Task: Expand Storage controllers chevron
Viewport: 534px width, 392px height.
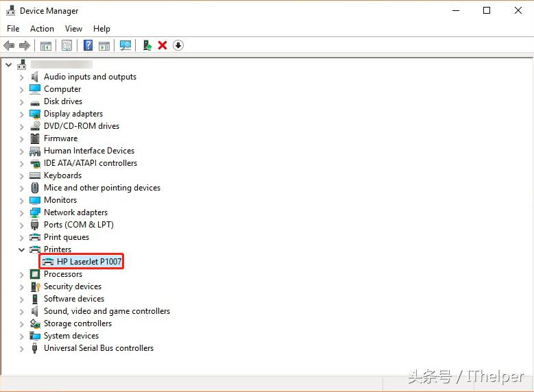Action: point(21,324)
